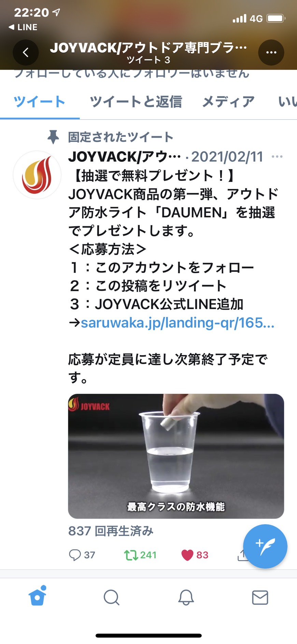The height and width of the screenshot is (644, 297).
Task: Tap the back arrow in profile header
Action: 26,52
